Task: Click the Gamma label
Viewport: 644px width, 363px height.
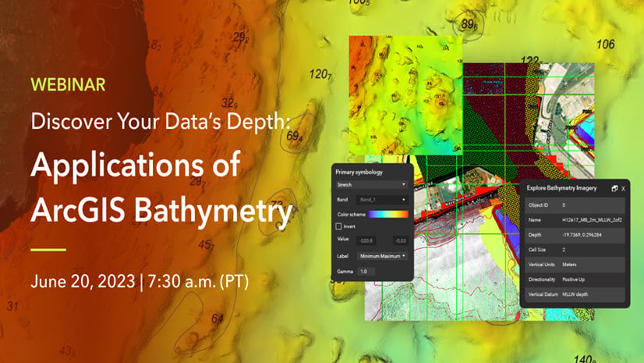Action: [x=345, y=272]
